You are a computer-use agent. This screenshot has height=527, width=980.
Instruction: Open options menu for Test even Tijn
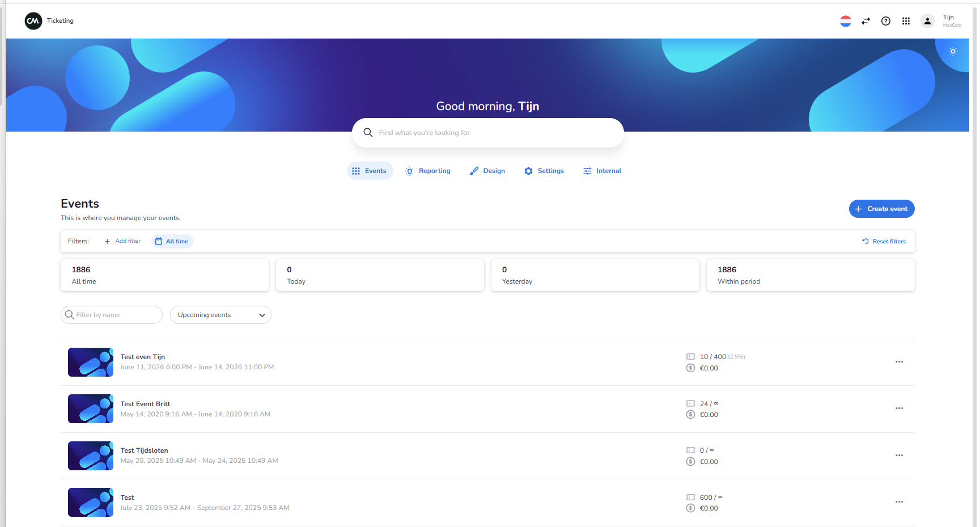(899, 362)
